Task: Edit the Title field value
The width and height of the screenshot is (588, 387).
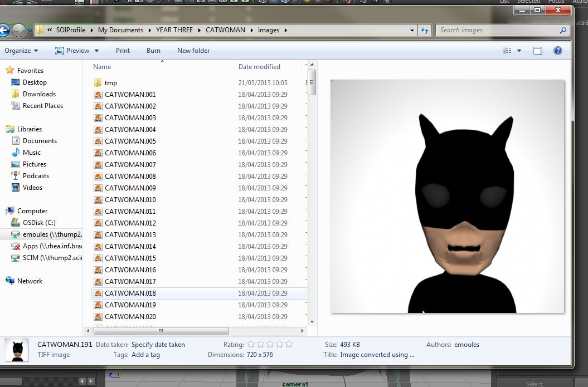Action: [377, 355]
